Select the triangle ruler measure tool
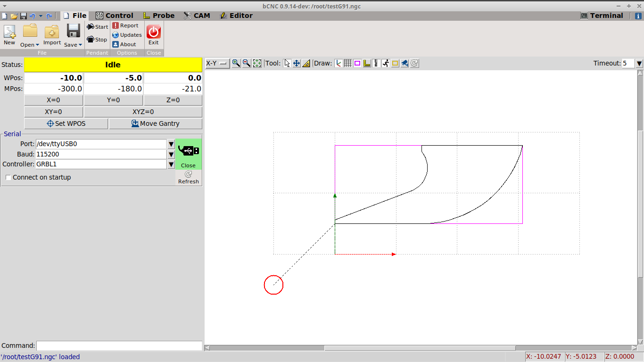The height and width of the screenshot is (362, 644). (x=306, y=63)
